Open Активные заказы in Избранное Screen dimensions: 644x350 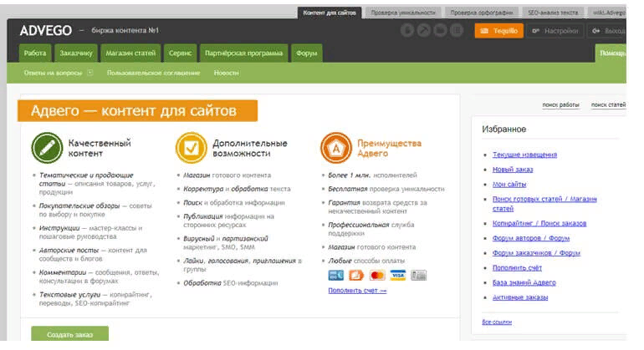click(x=520, y=297)
